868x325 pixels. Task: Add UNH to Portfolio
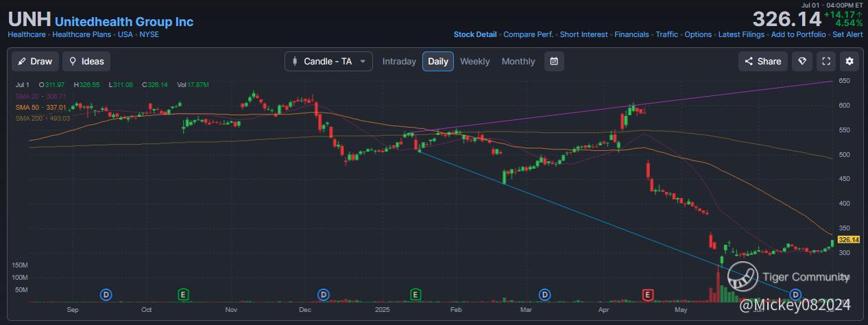[798, 34]
